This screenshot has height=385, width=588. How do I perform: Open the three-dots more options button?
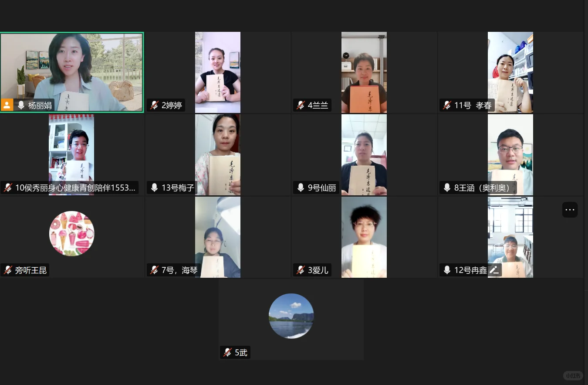570,210
